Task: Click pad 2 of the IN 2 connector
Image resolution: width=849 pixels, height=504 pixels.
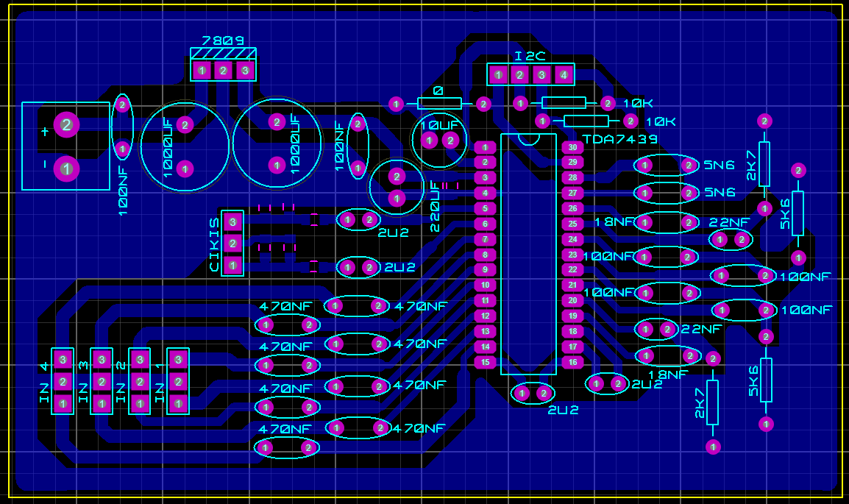Action: pyautogui.click(x=140, y=382)
